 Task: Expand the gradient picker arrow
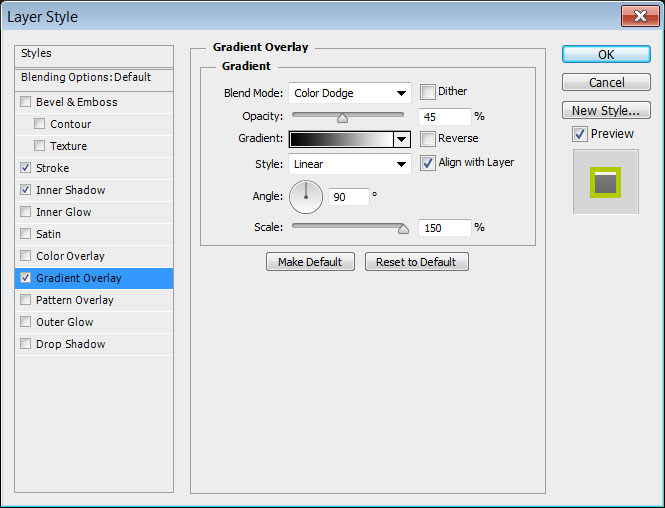coord(402,140)
